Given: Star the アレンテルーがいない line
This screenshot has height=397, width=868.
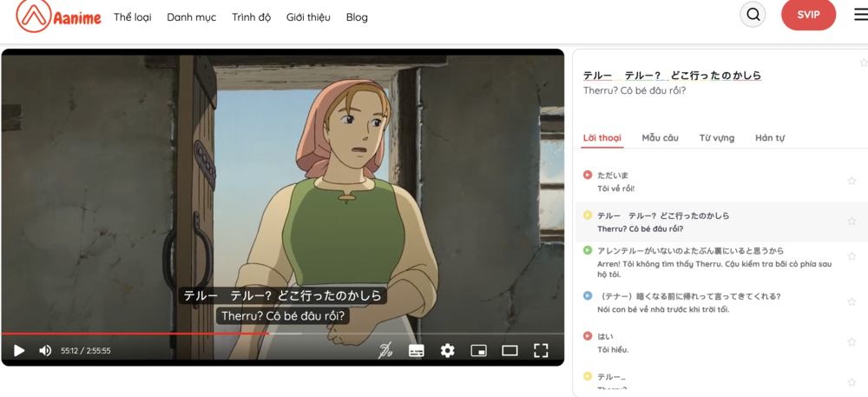Looking at the screenshot, I should coord(852,255).
